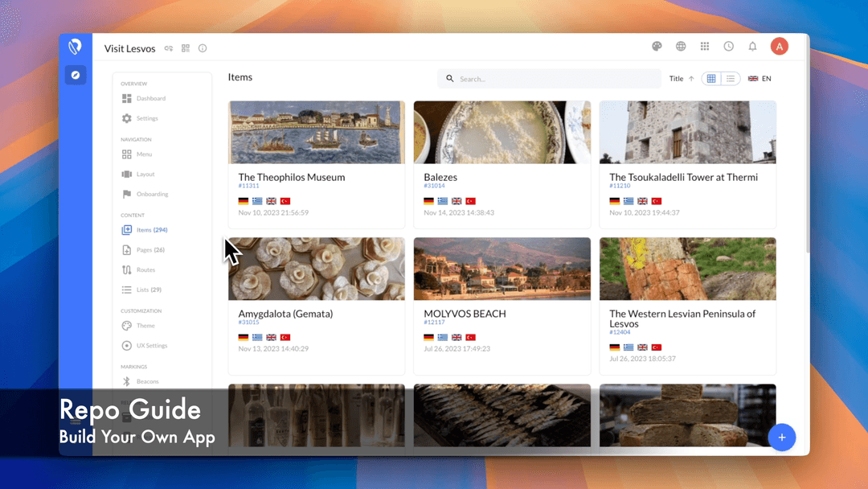The width and height of the screenshot is (868, 489).
Task: Select the compass icon in blue sidebar
Action: click(76, 75)
